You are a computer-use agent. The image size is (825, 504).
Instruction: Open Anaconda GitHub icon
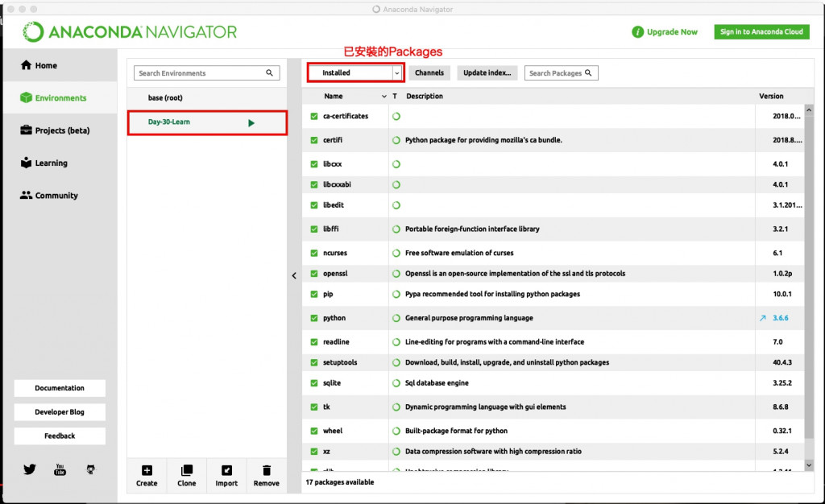coord(90,469)
